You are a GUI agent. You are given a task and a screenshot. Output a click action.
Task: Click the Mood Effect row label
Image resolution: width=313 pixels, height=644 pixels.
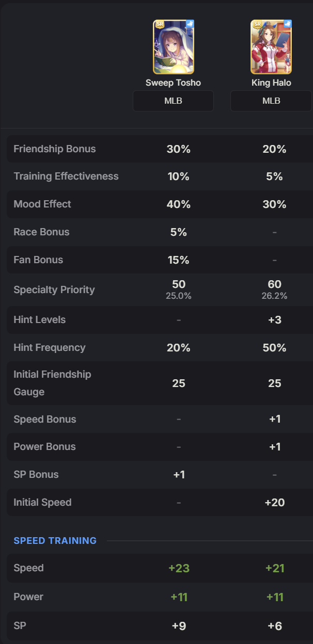pos(42,204)
